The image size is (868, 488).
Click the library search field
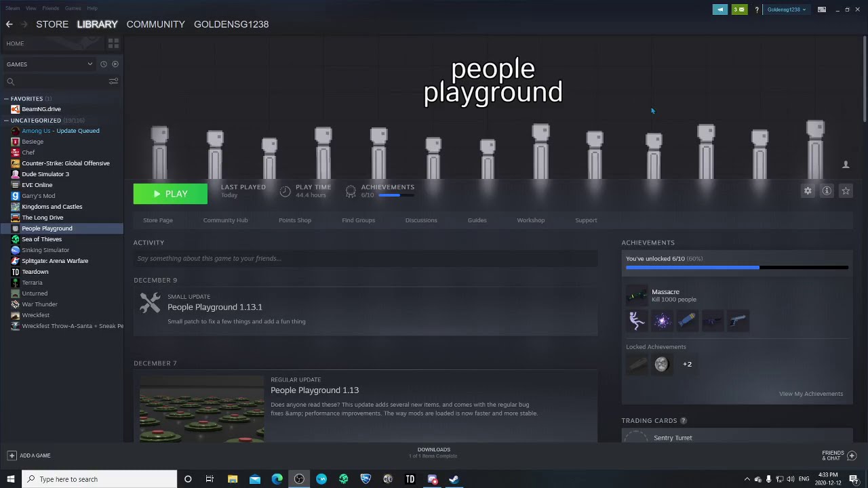pos(56,81)
